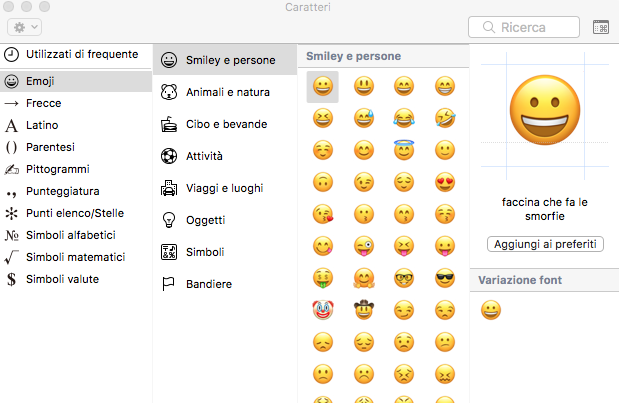Image resolution: width=619 pixels, height=403 pixels.
Task: Pick the upside-down face emoji
Action: click(x=323, y=182)
